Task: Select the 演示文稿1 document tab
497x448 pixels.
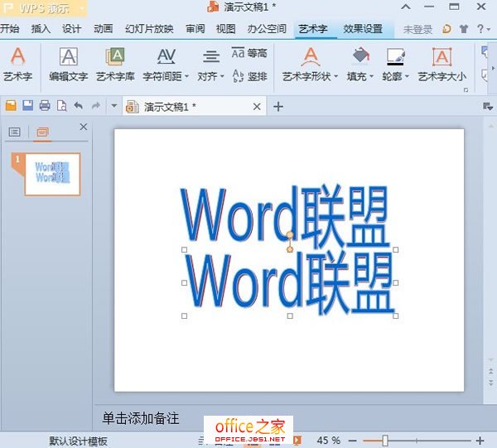Action: 194,107
